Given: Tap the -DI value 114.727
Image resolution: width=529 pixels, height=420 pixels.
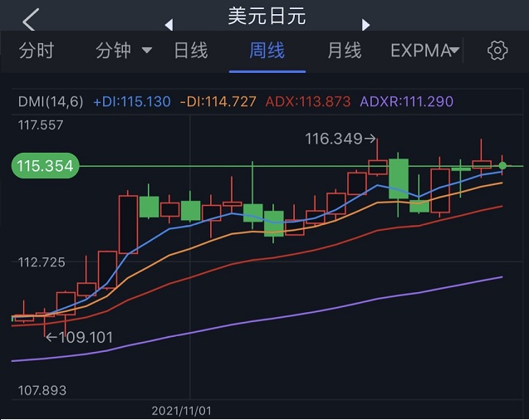Looking at the screenshot, I should pyautogui.click(x=219, y=102).
